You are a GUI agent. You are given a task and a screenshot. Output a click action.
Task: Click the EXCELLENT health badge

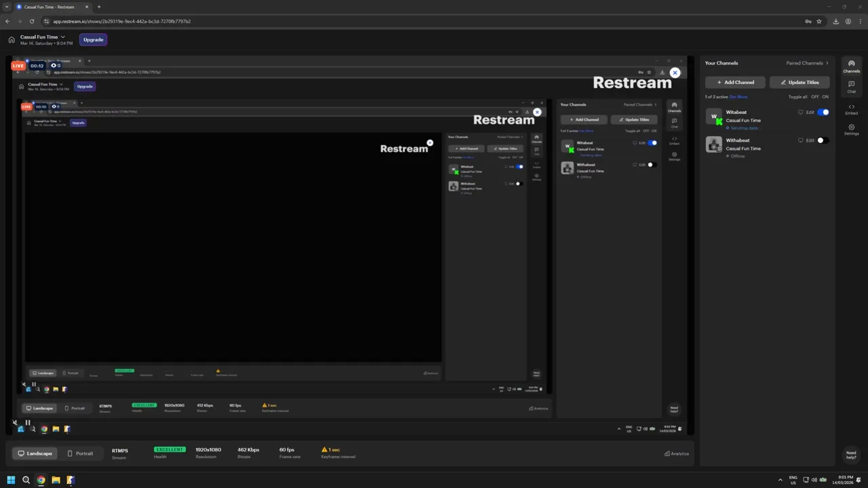(170, 449)
